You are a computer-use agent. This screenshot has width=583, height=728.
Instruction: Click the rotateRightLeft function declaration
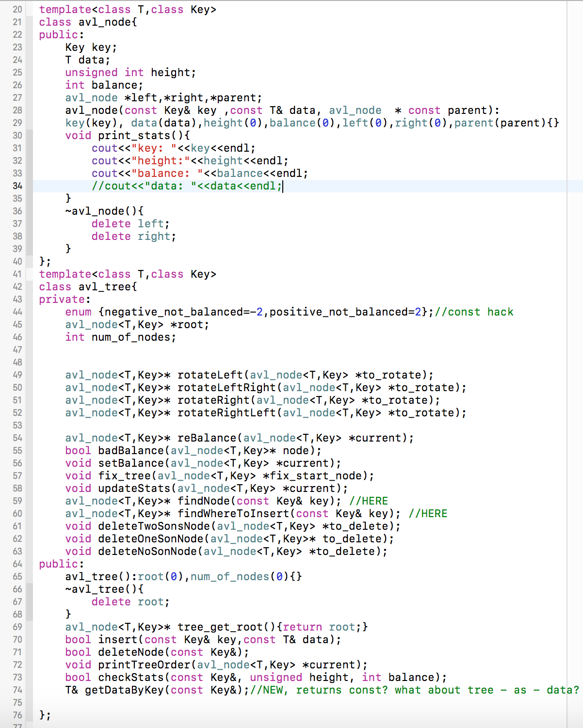point(266,413)
